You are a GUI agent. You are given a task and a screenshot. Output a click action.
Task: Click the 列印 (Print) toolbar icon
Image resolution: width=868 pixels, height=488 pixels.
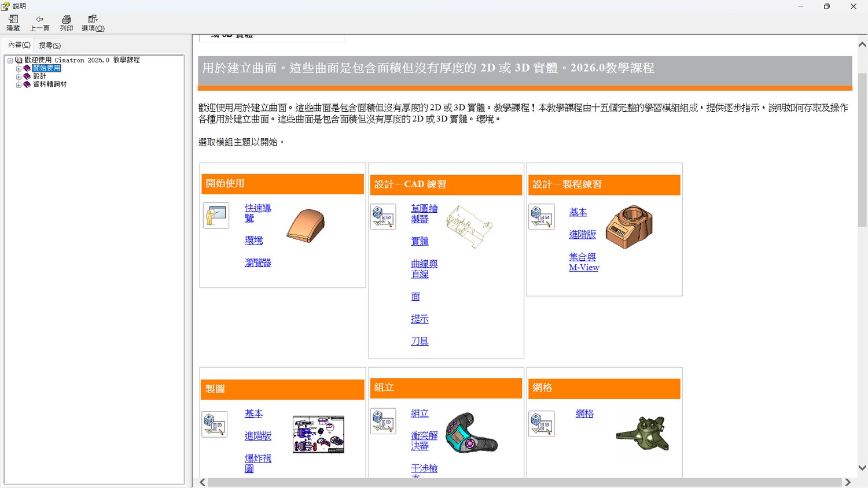tap(67, 23)
